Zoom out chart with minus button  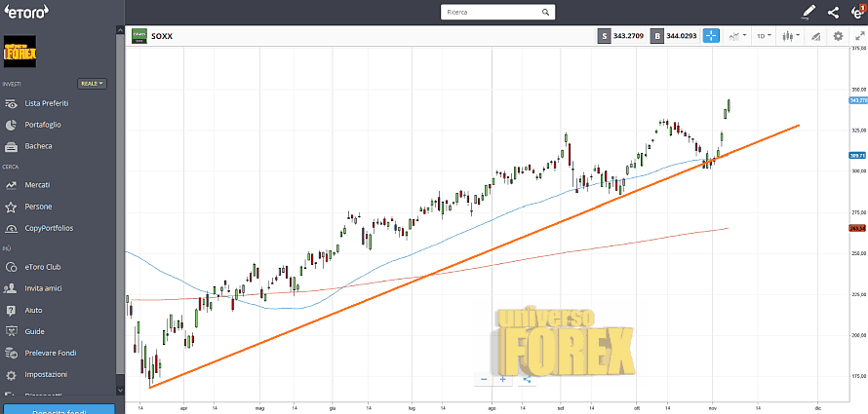pos(483,378)
